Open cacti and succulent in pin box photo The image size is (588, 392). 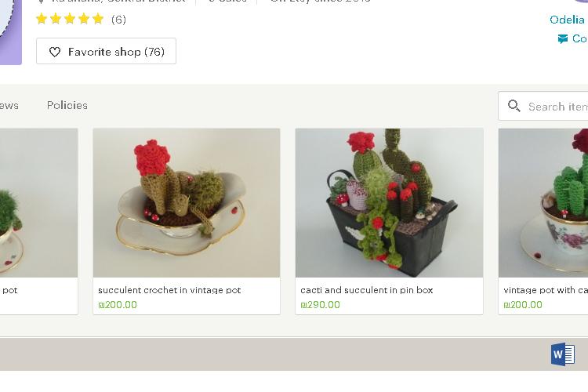point(389,203)
